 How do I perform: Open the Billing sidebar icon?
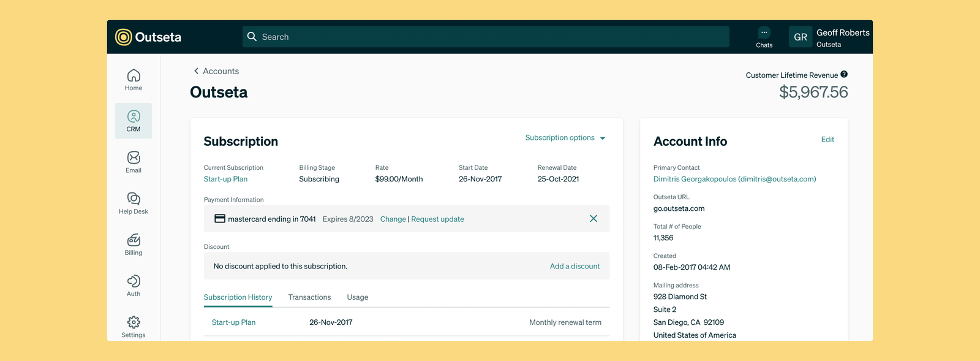[x=134, y=245]
